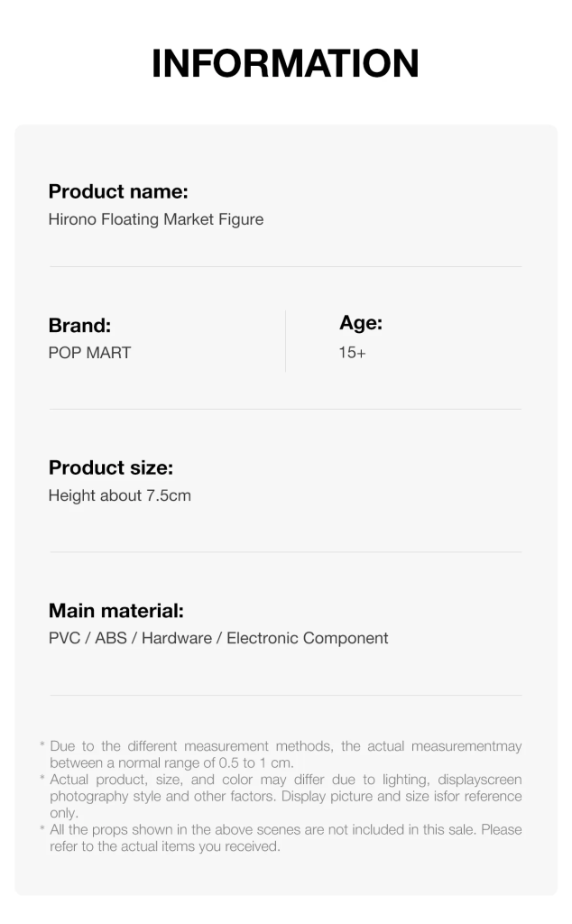Click the "Main material:" label
The width and height of the screenshot is (572, 924).
tap(115, 611)
